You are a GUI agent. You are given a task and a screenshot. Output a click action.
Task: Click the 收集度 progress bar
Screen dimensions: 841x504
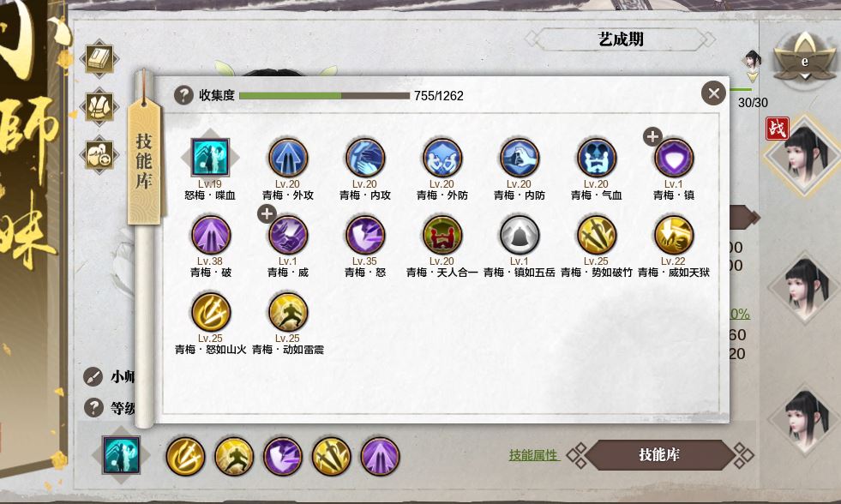[x=325, y=95]
